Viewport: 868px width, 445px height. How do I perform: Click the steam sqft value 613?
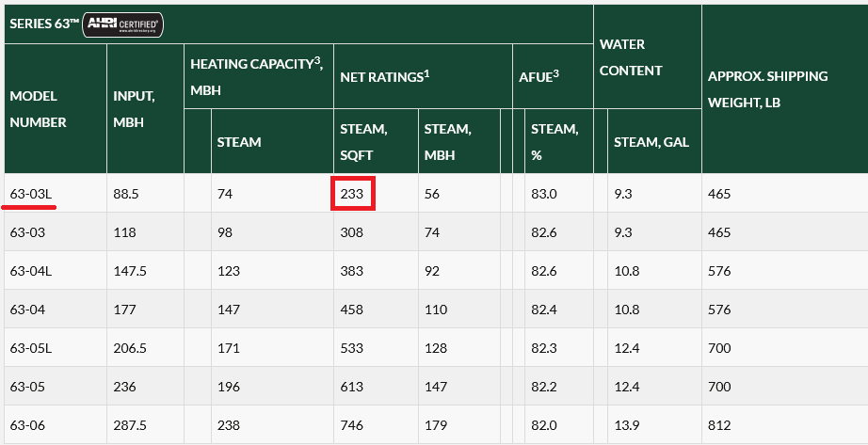point(352,387)
